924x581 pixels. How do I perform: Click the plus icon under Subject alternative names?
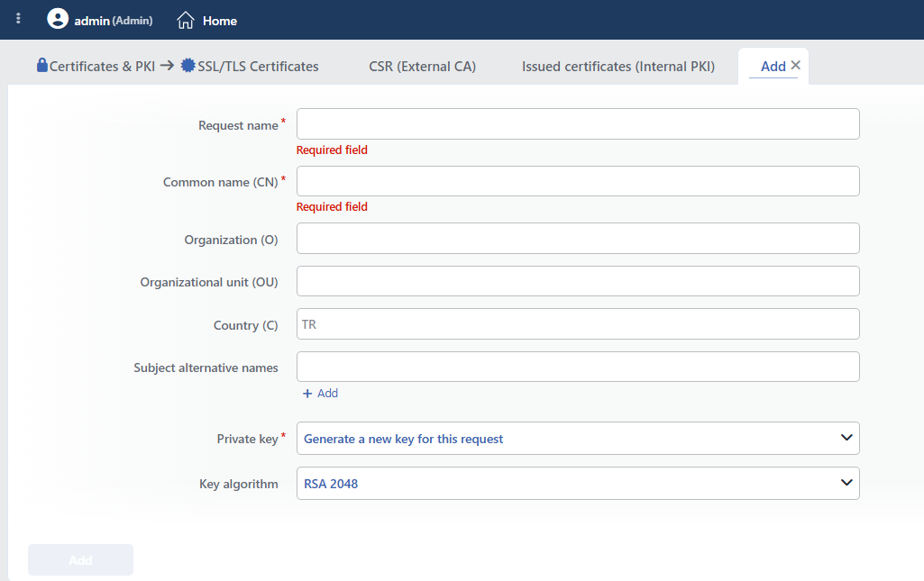(x=307, y=394)
